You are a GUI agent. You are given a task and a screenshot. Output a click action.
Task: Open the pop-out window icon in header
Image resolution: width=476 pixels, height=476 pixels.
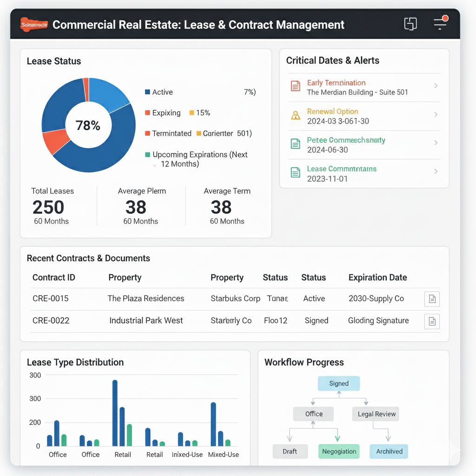coord(410,24)
